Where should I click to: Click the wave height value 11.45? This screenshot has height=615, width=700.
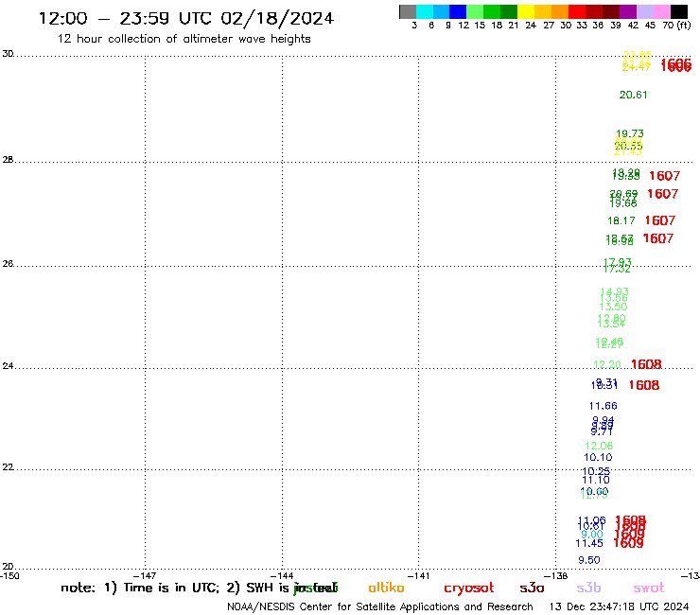[x=588, y=543]
